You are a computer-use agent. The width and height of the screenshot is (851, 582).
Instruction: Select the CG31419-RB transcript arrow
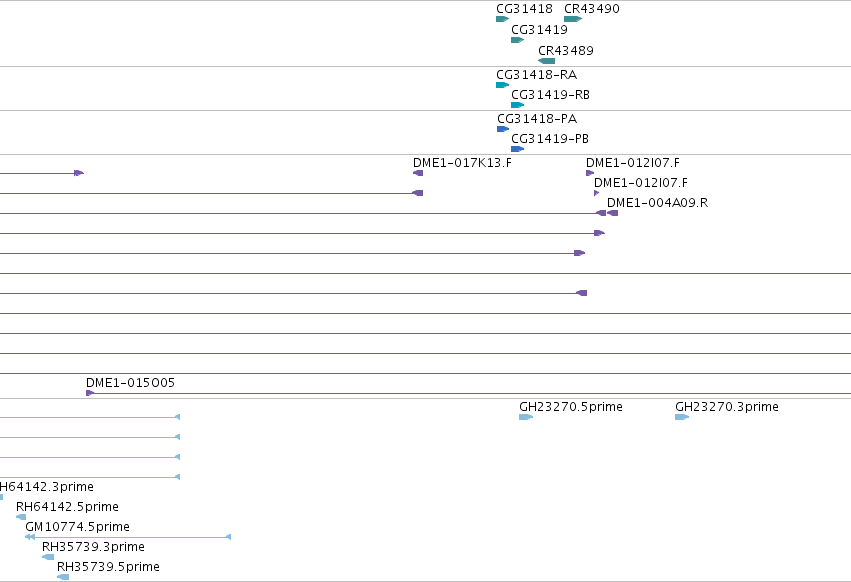(517, 105)
